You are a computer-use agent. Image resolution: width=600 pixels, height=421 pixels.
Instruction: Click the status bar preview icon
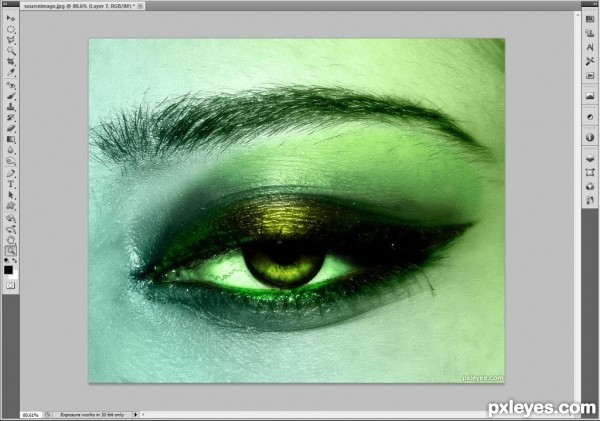pos(48,415)
